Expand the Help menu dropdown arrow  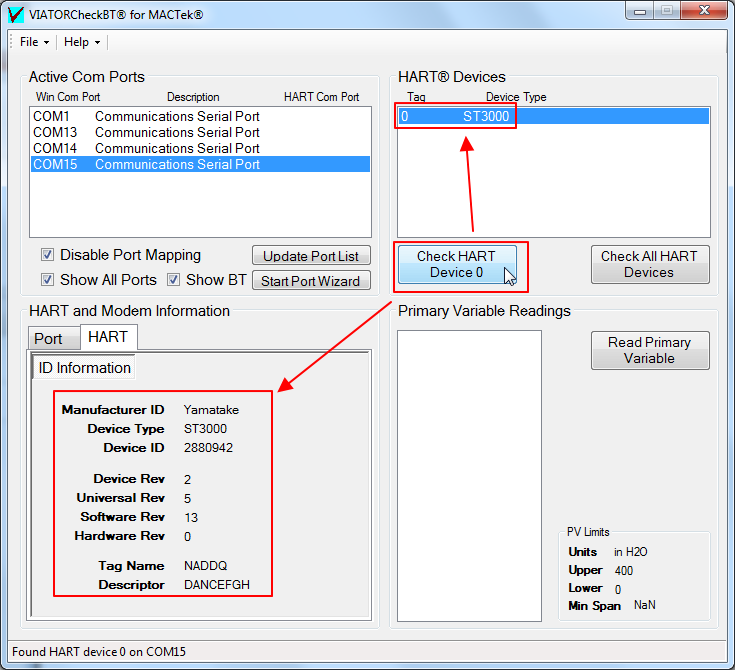[x=98, y=43]
